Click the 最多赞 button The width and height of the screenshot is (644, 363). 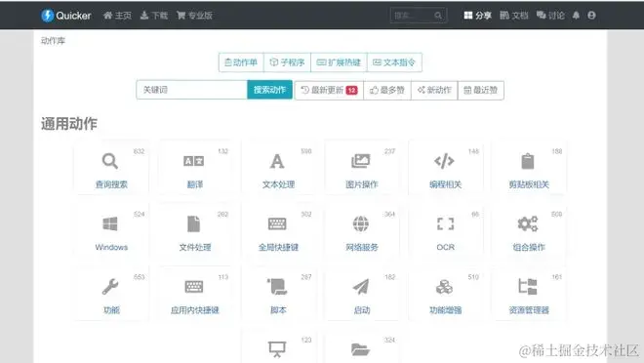tap(387, 90)
